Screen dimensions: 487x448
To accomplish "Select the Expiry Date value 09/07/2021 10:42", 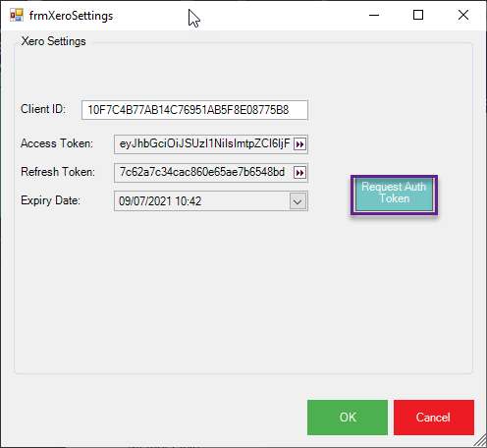I will coord(160,201).
